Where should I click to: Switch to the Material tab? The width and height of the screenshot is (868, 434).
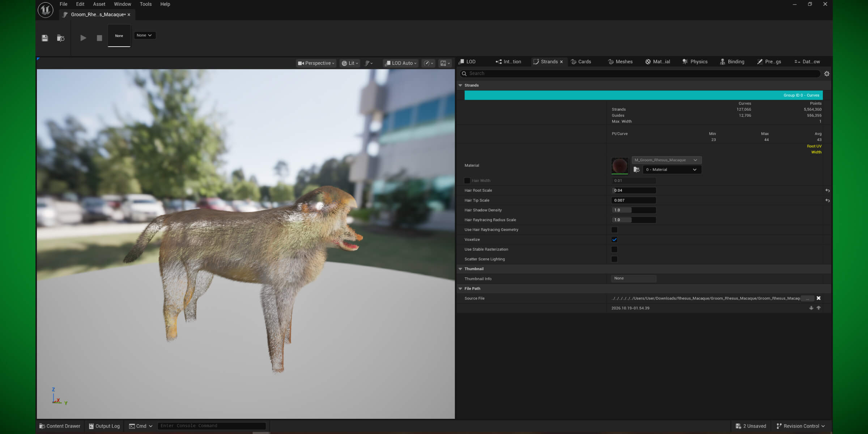click(658, 61)
